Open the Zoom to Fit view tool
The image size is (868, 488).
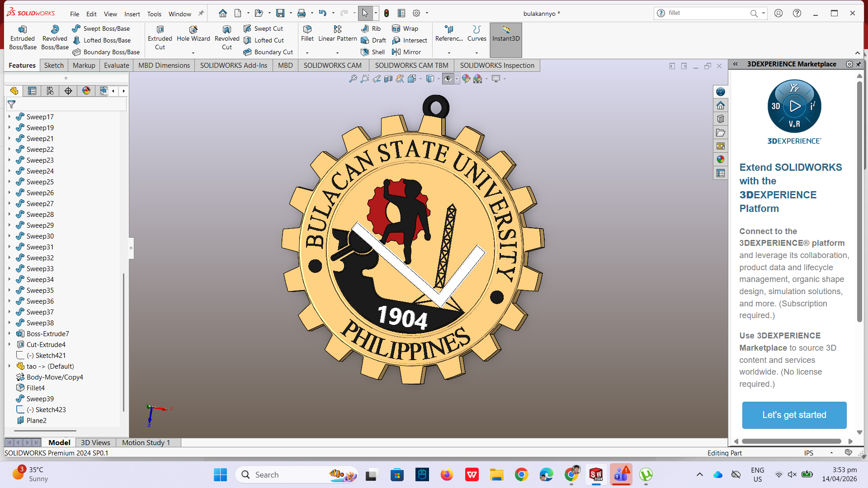pos(353,79)
